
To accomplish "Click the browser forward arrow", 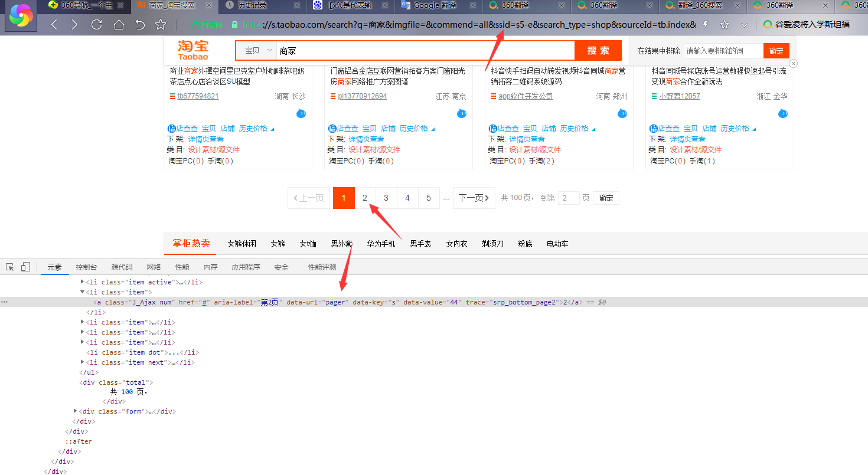I will [74, 25].
